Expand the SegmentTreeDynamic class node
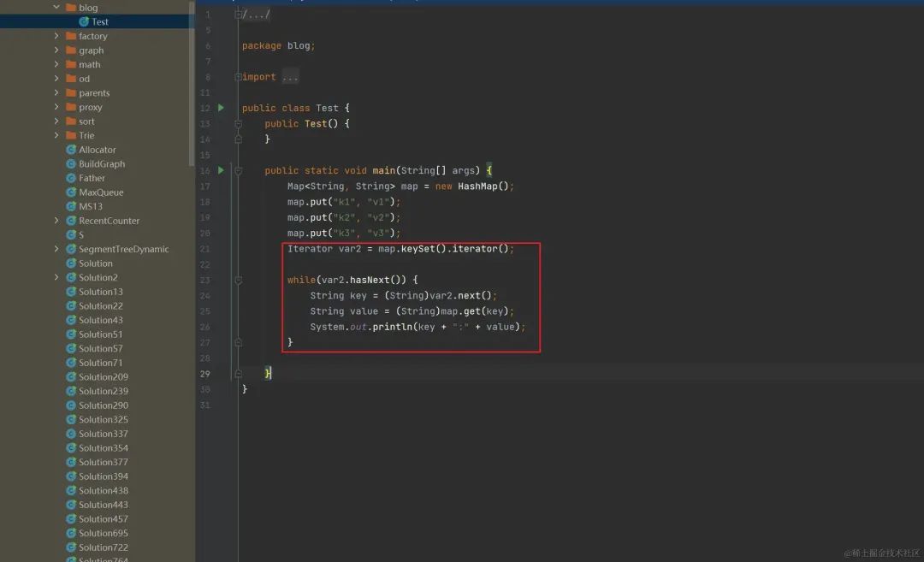 (x=56, y=249)
